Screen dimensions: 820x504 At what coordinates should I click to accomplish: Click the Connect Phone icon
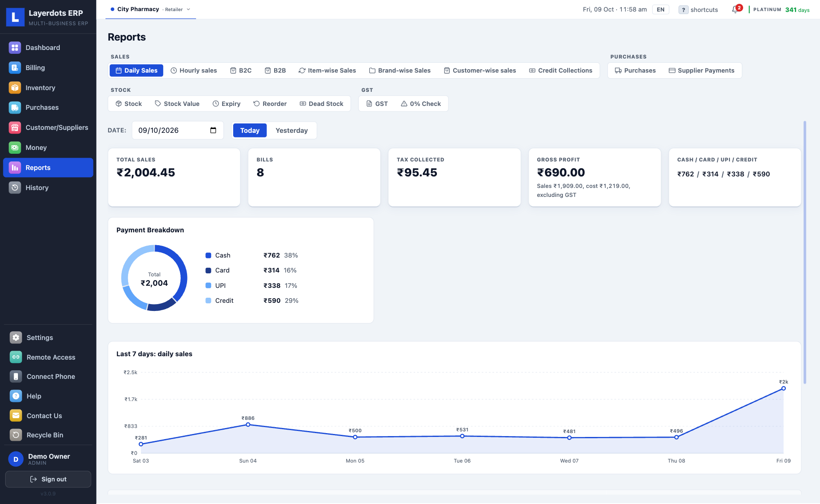click(16, 376)
